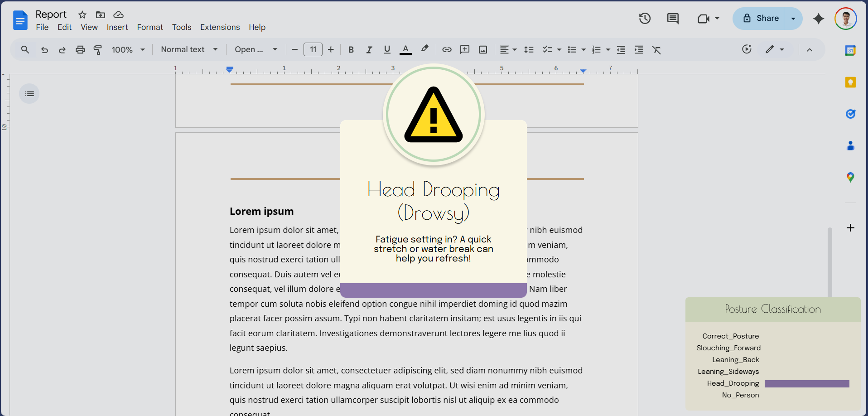This screenshot has height=416, width=868.
Task: Open Gemini sparkle assistant
Action: [x=818, y=19]
